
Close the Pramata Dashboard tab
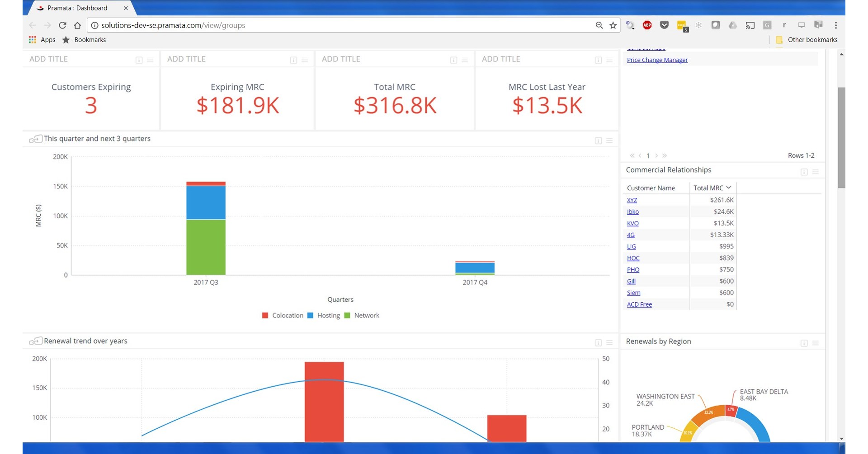pyautogui.click(x=126, y=8)
